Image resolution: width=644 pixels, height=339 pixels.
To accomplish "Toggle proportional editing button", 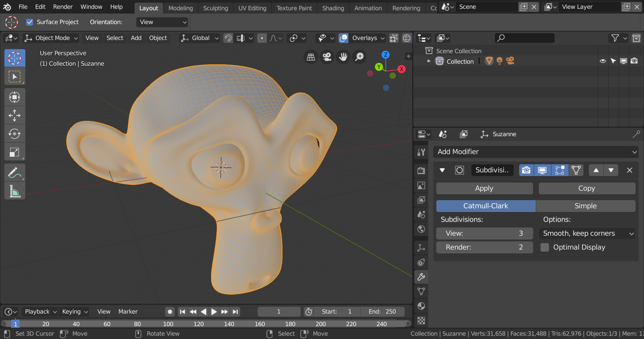I will [262, 38].
